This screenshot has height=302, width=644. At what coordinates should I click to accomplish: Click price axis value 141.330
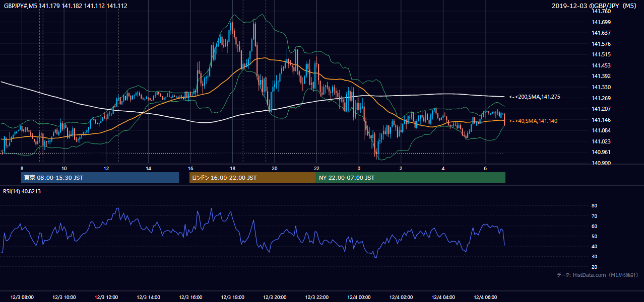point(601,87)
